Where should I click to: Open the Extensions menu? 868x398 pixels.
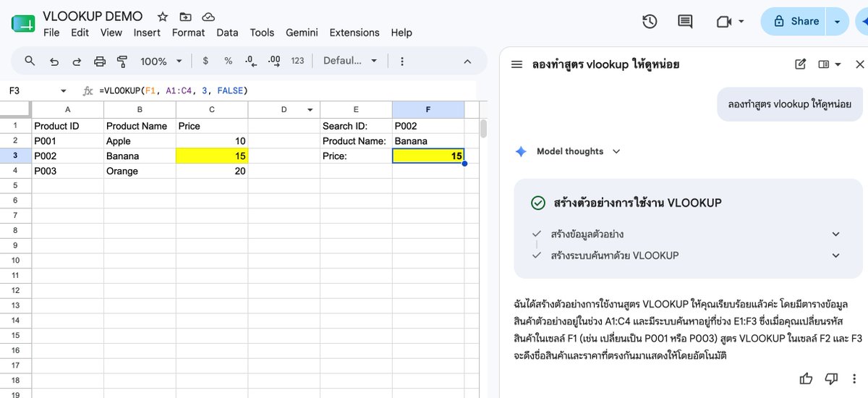tap(354, 33)
